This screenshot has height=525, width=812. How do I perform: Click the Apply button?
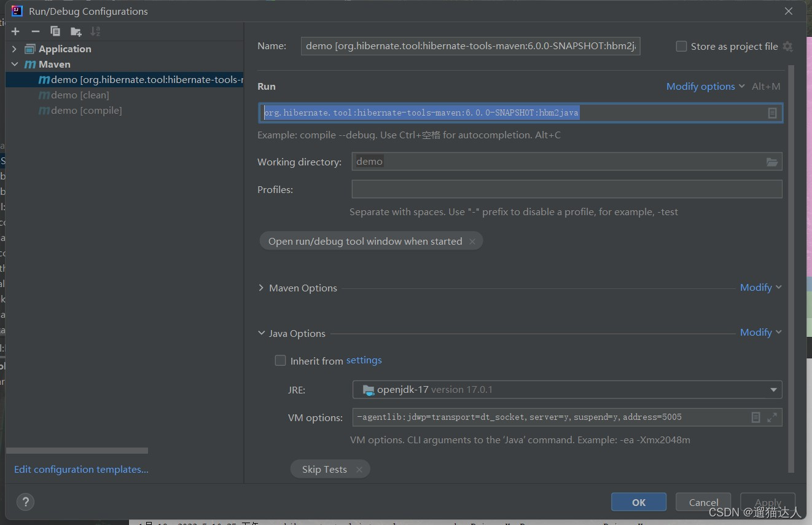click(768, 502)
